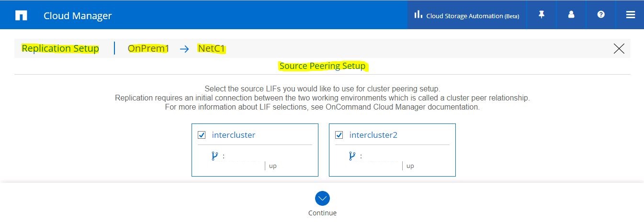Screen dimensions: 644x223
Task: Click the up status in intercluster card
Action: (x=272, y=166)
